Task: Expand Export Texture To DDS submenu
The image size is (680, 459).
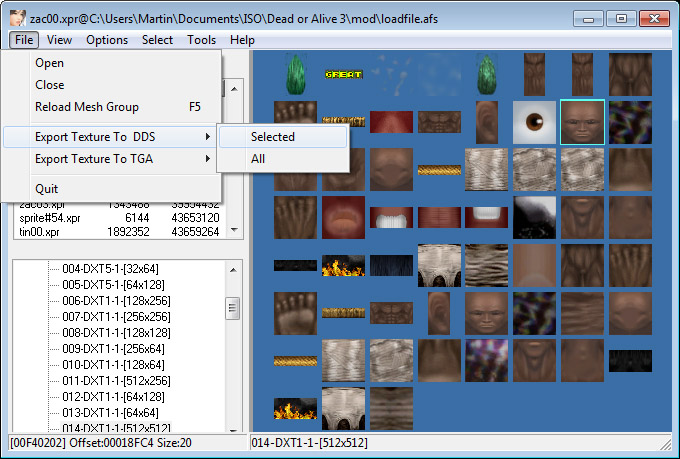Action: (x=109, y=137)
